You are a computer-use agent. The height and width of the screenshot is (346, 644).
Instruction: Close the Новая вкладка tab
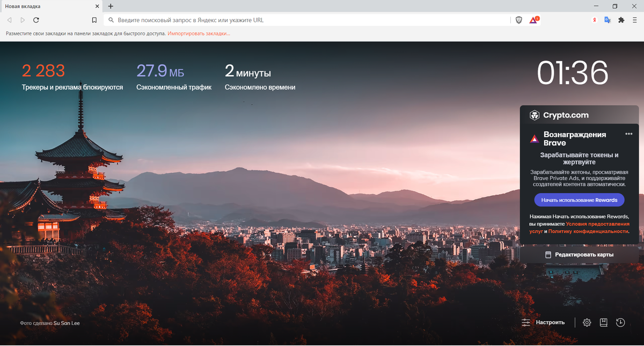[97, 6]
